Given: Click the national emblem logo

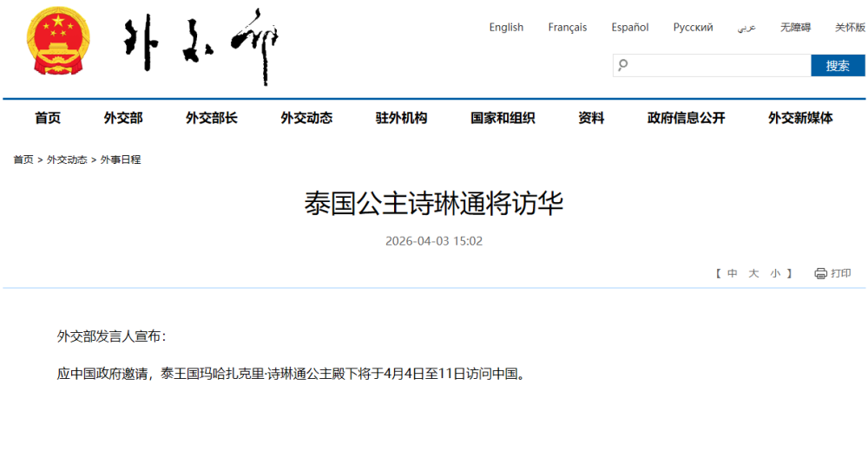Looking at the screenshot, I should 58,43.
